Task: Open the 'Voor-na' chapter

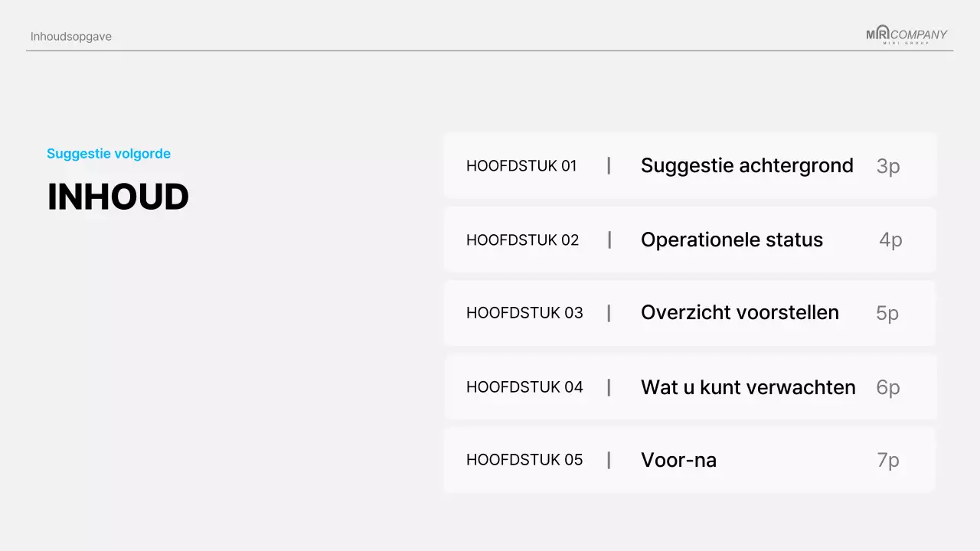Action: tap(678, 460)
